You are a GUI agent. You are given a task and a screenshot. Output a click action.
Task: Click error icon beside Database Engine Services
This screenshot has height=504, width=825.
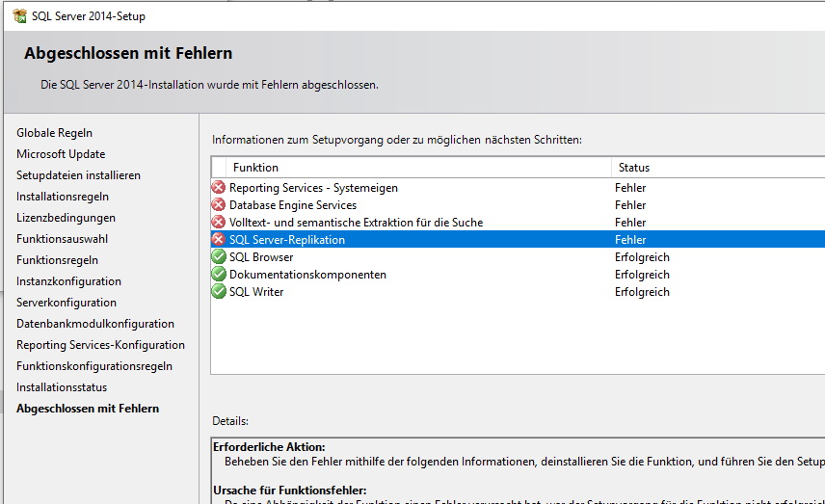coord(219,204)
